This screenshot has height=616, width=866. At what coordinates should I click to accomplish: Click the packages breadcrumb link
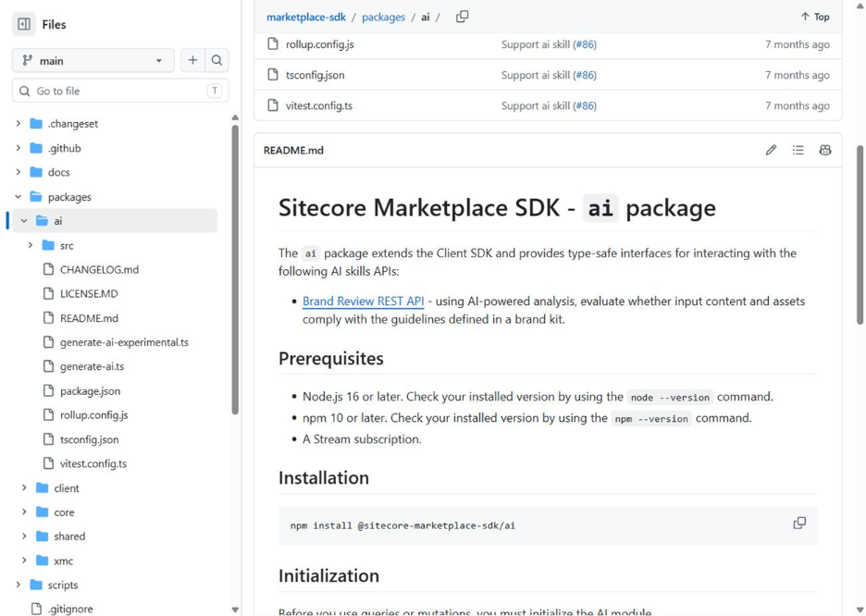383,17
